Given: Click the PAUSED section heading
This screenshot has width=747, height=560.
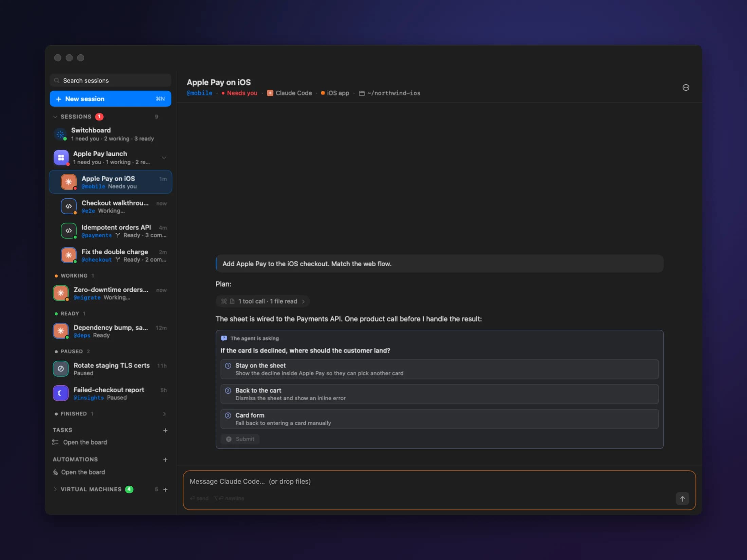Looking at the screenshot, I should pyautogui.click(x=72, y=351).
